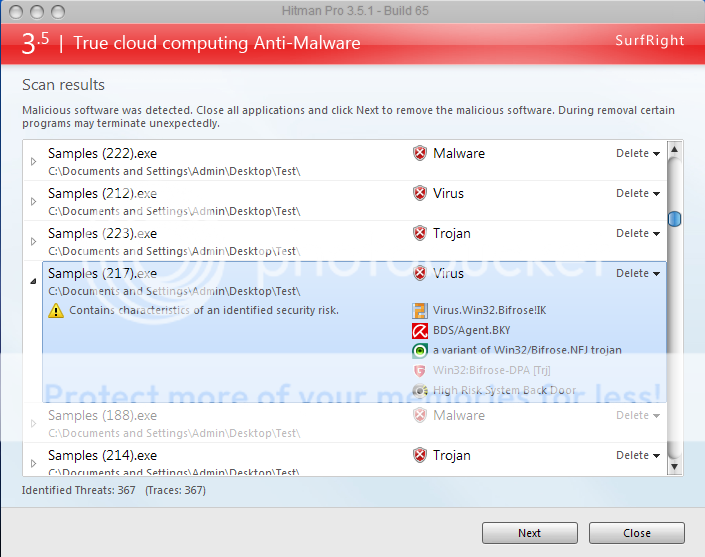705x557 pixels.
Task: Click the Virus.Win32.Bifrose!IK vendor icon
Action: (x=420, y=310)
